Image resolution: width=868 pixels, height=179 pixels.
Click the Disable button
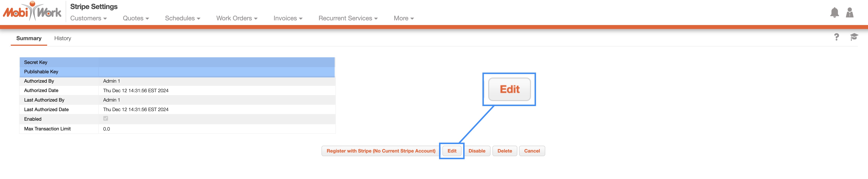pos(477,151)
